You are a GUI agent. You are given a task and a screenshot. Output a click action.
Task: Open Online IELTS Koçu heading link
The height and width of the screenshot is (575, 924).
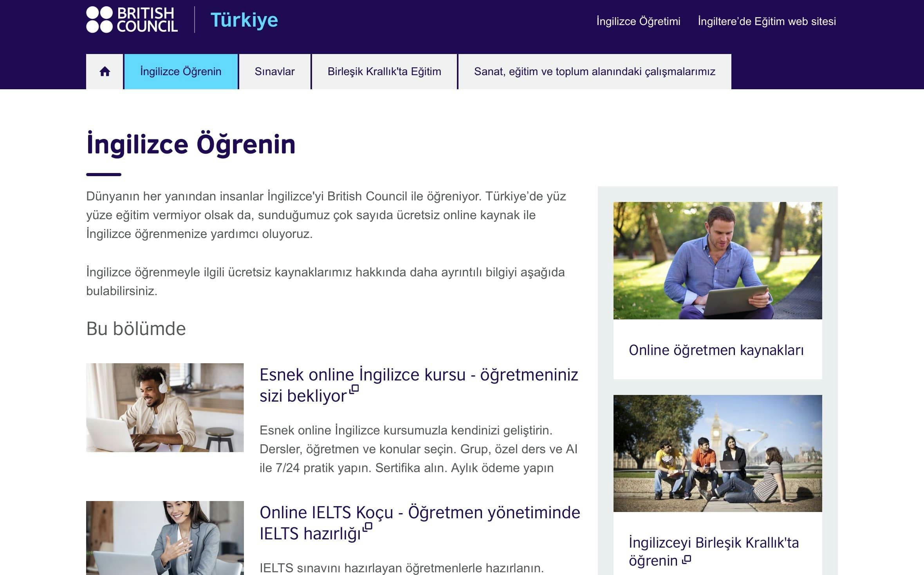click(419, 513)
